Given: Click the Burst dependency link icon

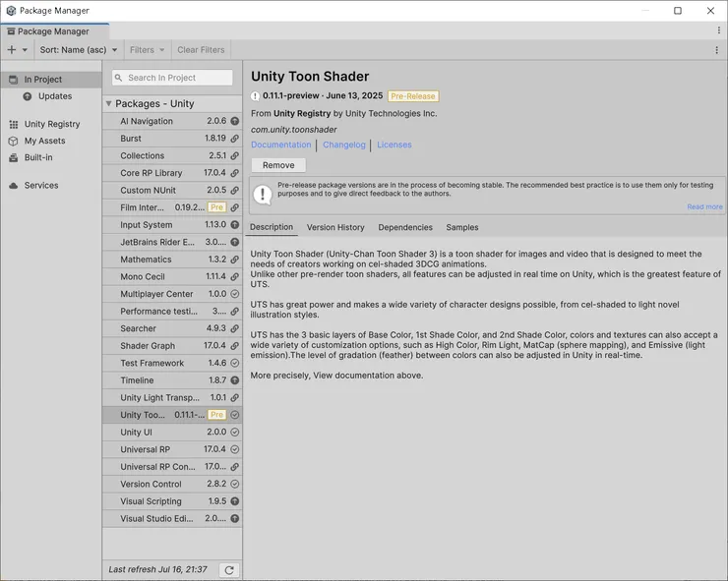Looking at the screenshot, I should click(235, 139).
